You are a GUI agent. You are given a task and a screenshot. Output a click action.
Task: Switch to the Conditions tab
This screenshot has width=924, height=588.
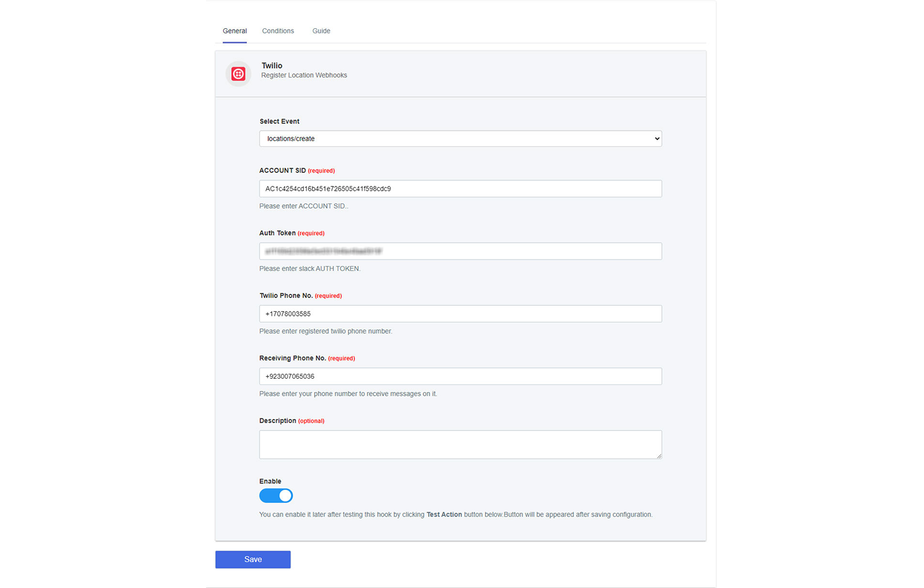coord(278,31)
